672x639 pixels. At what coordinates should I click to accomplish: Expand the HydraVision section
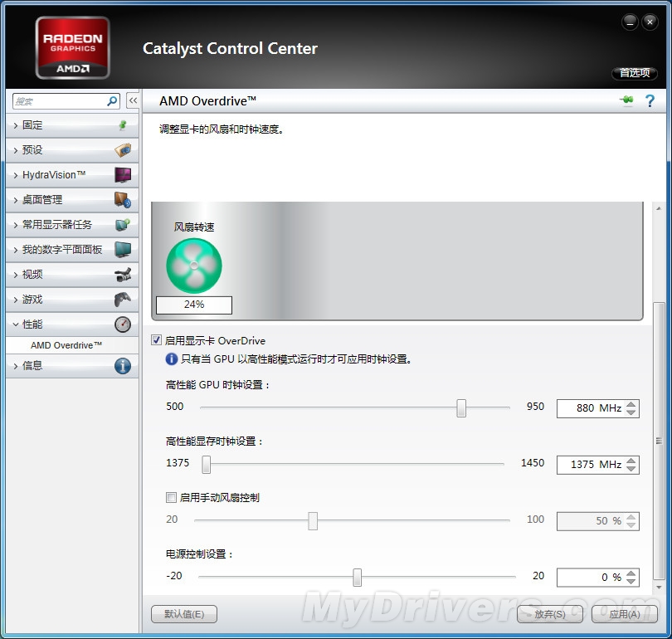pyautogui.click(x=72, y=175)
